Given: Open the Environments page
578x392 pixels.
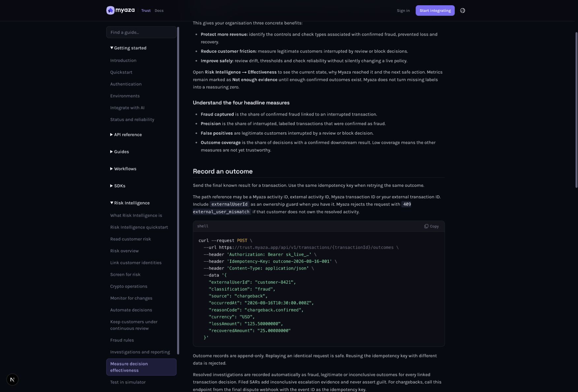Looking at the screenshot, I should point(125,96).
